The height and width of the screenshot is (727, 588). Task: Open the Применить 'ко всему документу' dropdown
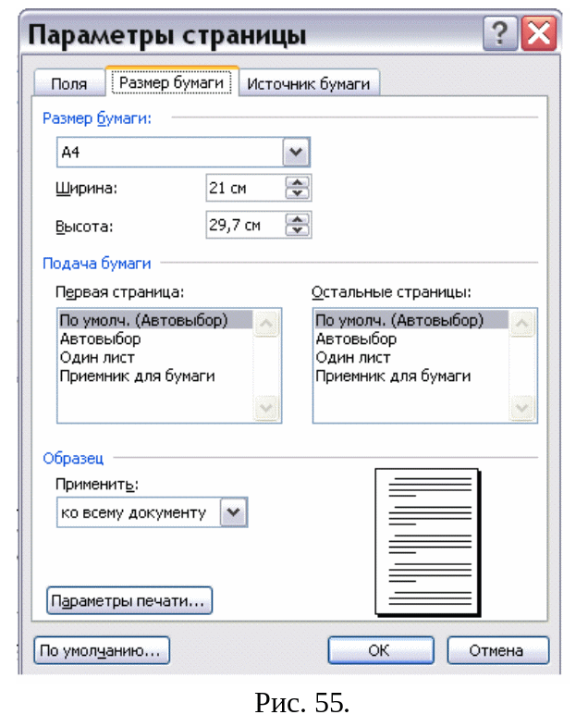point(235,511)
